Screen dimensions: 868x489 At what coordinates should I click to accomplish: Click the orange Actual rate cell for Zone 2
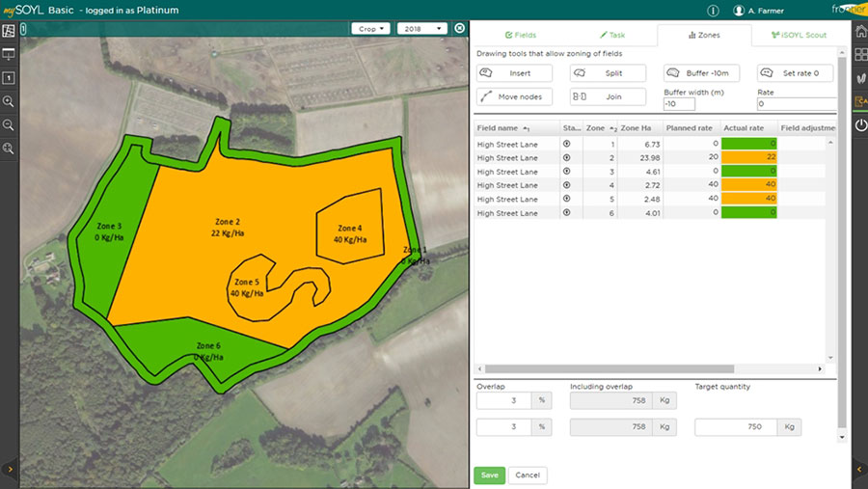pos(749,157)
